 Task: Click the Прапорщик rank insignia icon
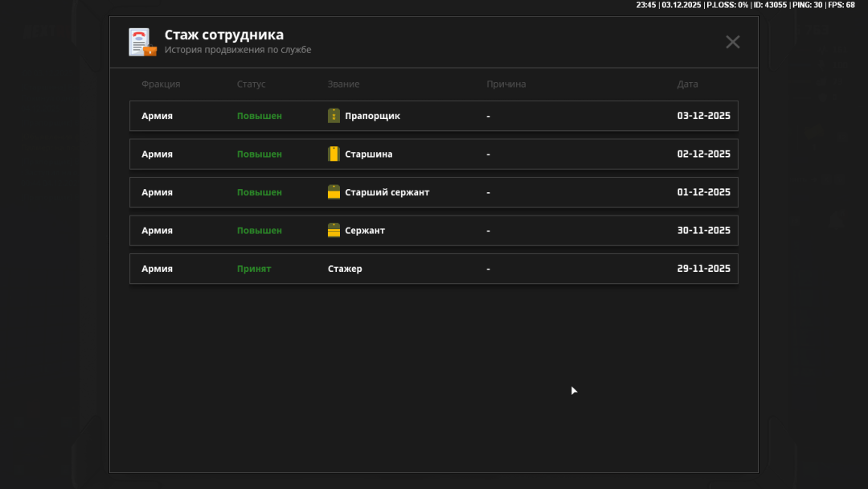(334, 116)
